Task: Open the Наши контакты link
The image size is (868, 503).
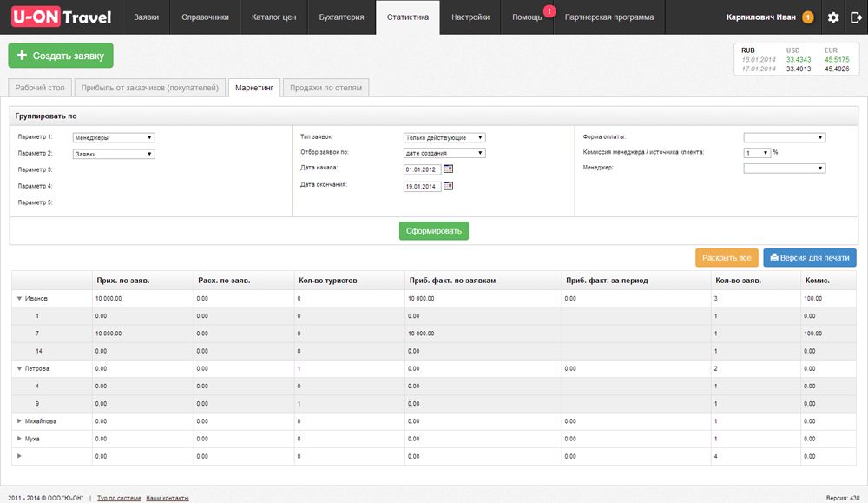Action: coord(168,498)
